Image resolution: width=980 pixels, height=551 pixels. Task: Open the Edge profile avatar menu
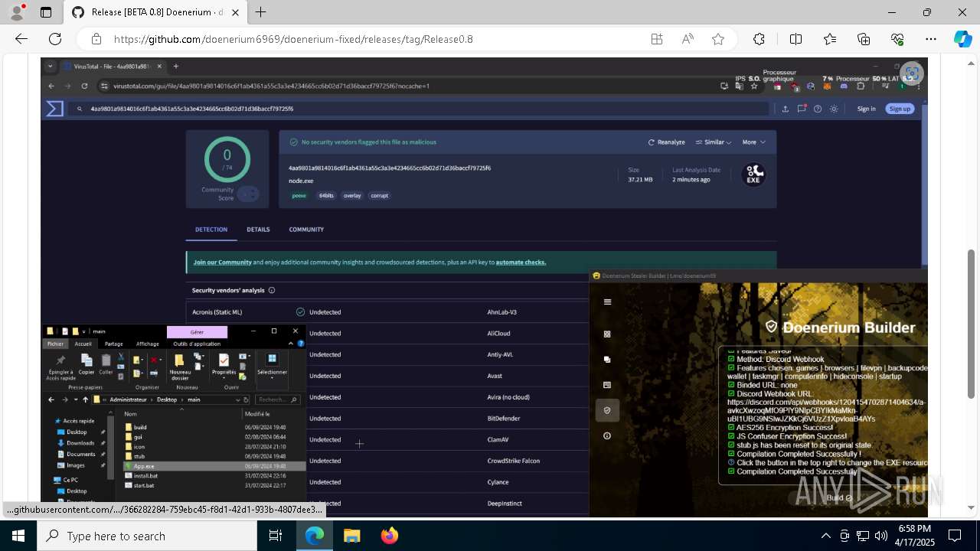(17, 12)
